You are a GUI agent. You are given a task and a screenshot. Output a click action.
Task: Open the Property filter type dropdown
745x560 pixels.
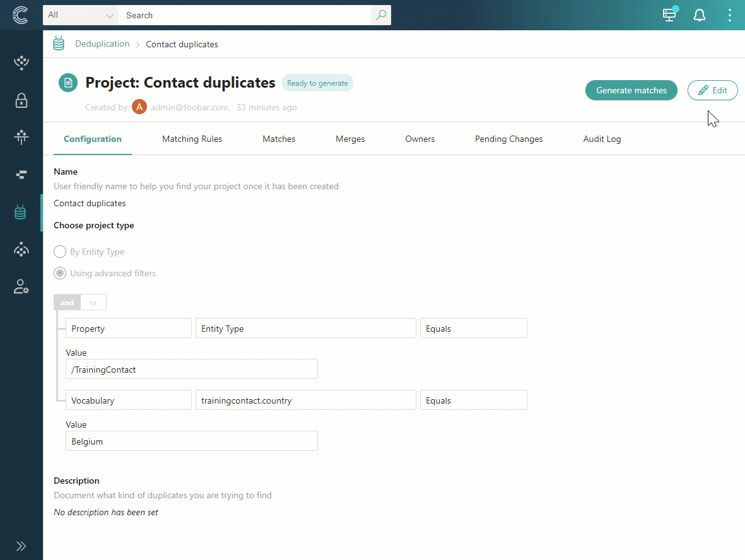point(128,329)
